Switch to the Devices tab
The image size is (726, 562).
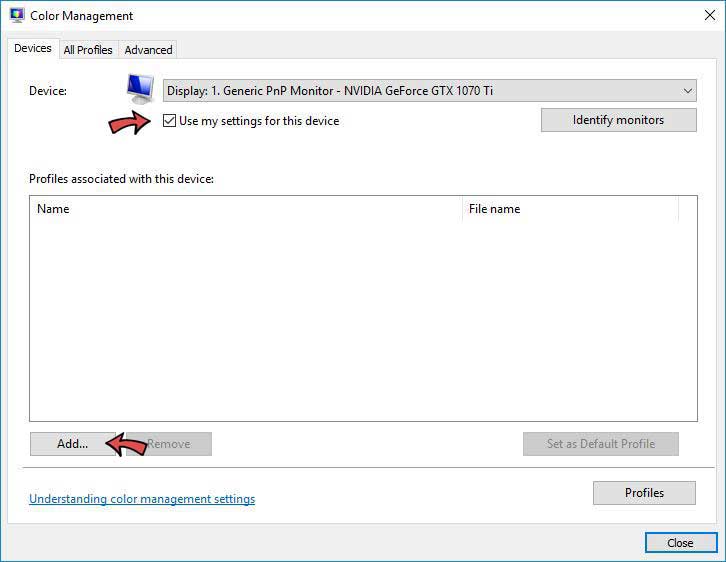[32, 48]
